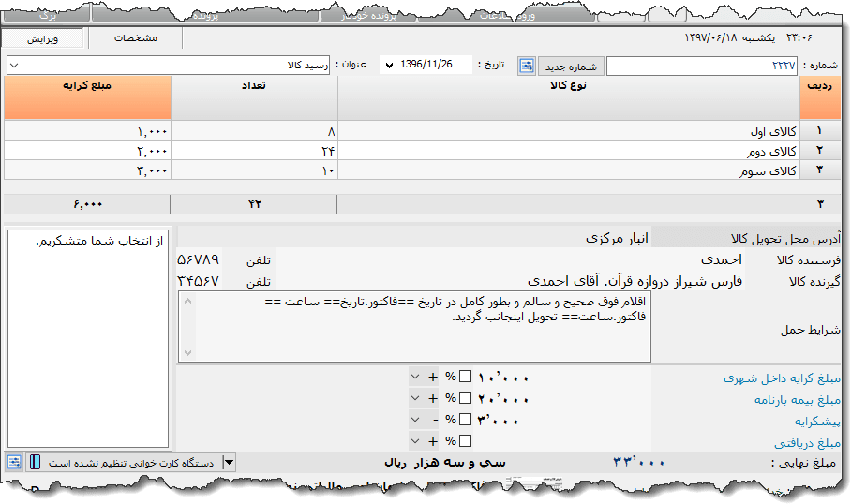Click the minus sign in the پیشکرایه row
This screenshot has height=504, width=851.
tap(433, 420)
